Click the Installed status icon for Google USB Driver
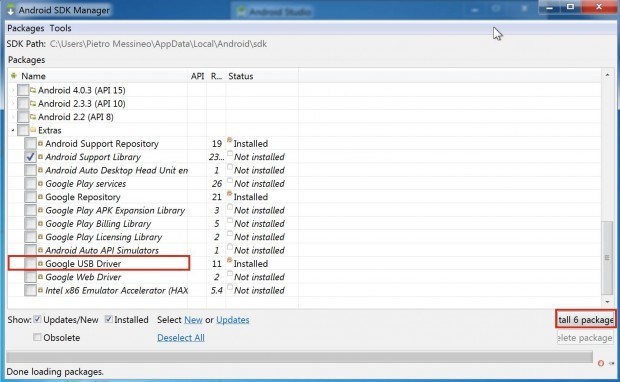620x382 pixels. (x=229, y=261)
